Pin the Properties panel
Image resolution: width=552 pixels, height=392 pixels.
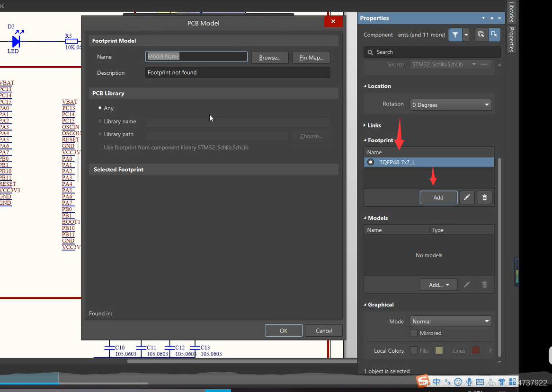tap(491, 18)
